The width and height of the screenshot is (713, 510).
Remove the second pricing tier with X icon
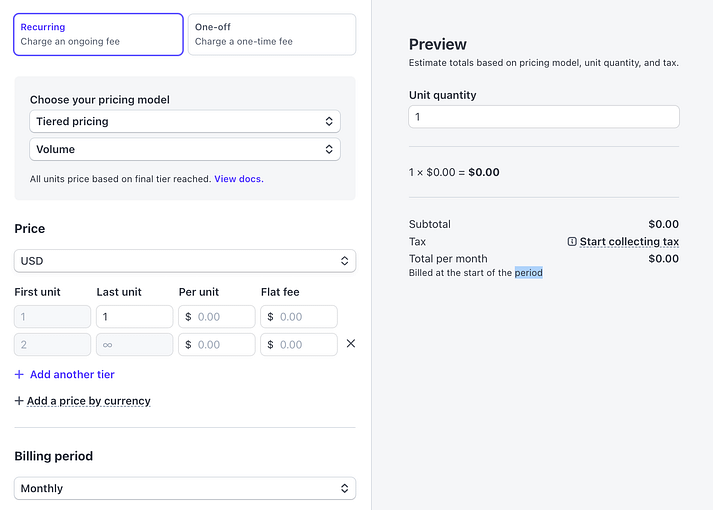click(350, 344)
